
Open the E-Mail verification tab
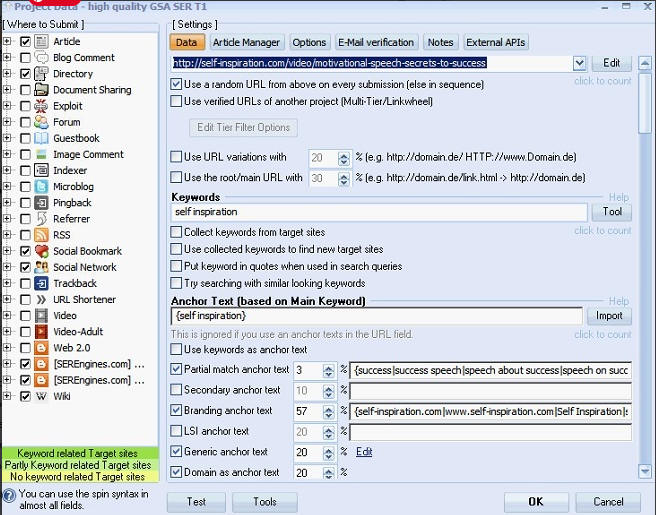tap(376, 42)
